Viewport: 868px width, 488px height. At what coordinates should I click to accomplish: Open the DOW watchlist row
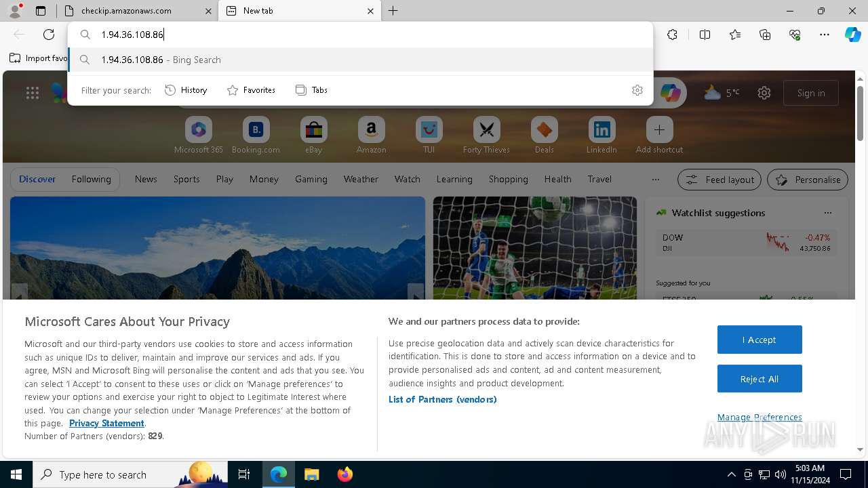[x=747, y=243]
